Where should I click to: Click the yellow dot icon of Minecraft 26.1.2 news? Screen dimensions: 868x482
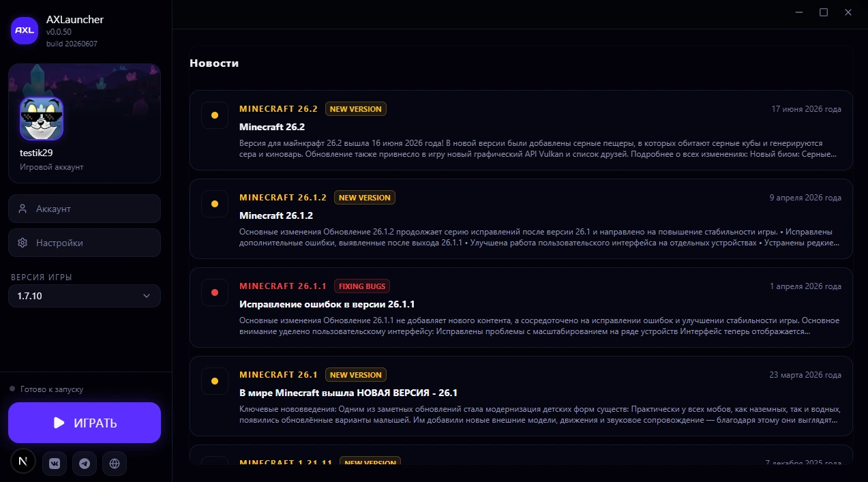coord(215,204)
